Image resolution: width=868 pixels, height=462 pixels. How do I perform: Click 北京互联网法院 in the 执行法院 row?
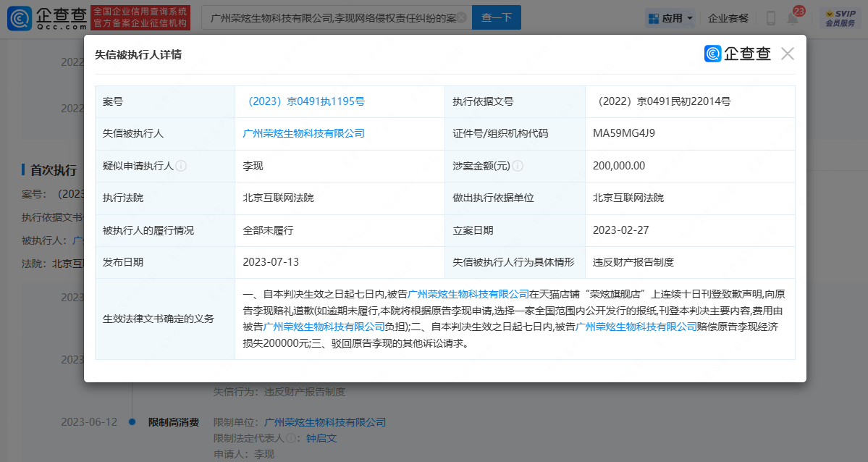279,198
